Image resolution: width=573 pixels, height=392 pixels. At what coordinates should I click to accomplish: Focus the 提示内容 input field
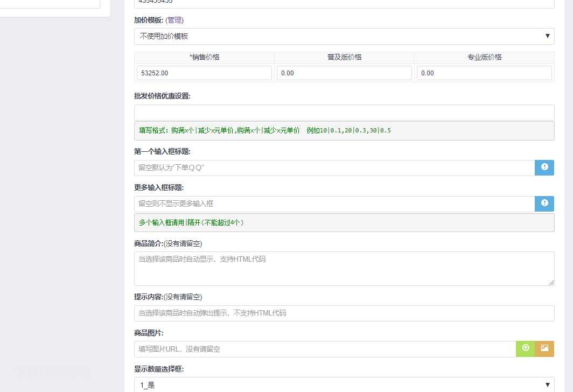[344, 313]
